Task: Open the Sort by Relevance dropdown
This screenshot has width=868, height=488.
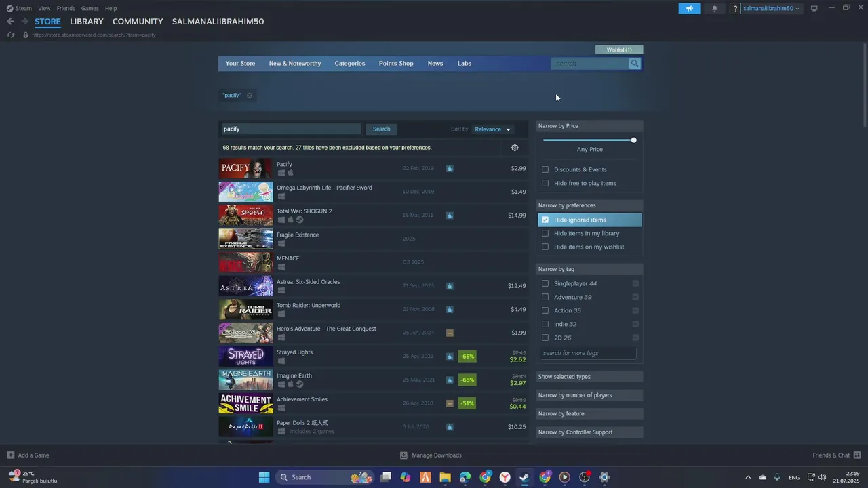Action: 493,129
